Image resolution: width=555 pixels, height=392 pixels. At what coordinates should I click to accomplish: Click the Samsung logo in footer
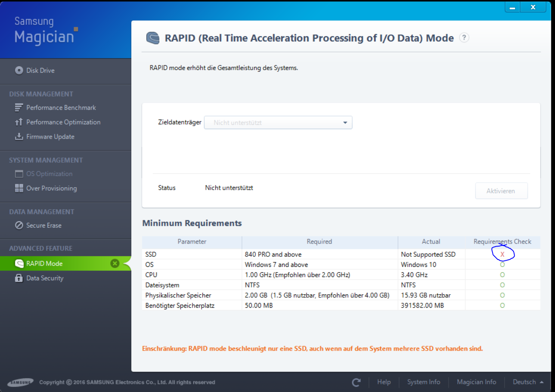pyautogui.click(x=20, y=382)
